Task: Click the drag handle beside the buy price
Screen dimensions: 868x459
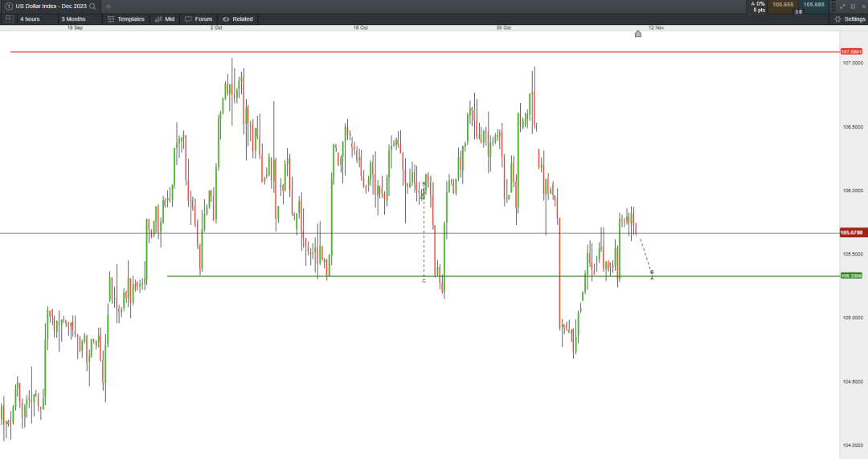Action: click(832, 6)
